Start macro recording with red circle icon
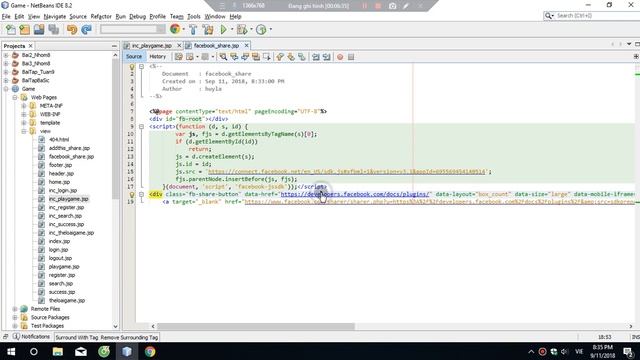The width and height of the screenshot is (640, 360). [340, 57]
